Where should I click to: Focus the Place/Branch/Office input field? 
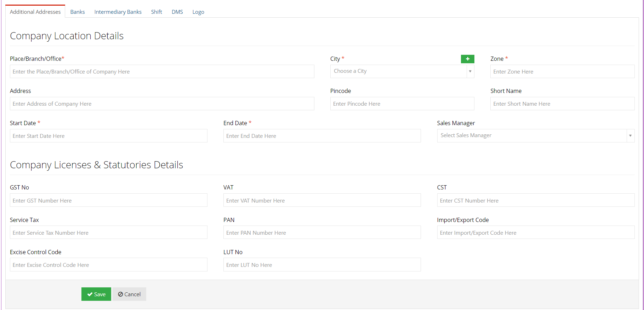click(162, 71)
